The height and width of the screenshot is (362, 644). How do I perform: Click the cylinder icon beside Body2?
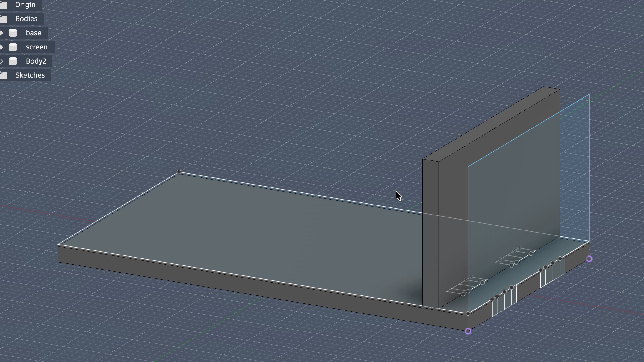[13, 61]
